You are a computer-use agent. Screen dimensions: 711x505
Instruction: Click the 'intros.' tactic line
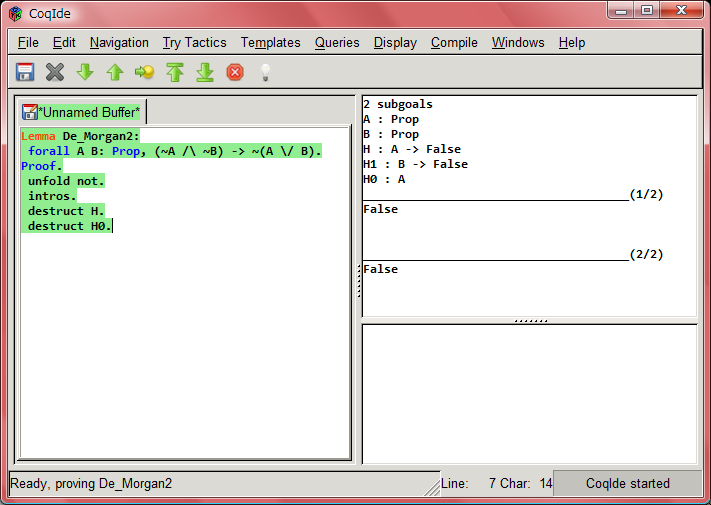click(x=52, y=196)
